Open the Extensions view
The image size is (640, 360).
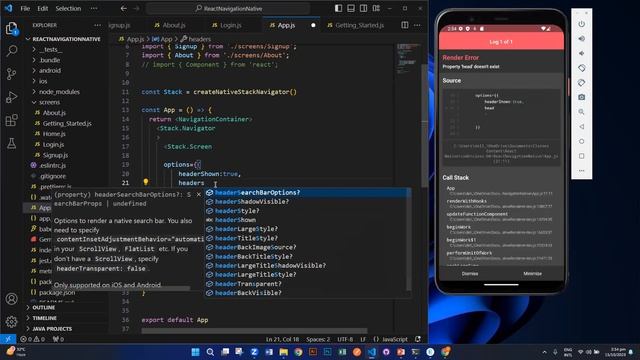[12, 120]
